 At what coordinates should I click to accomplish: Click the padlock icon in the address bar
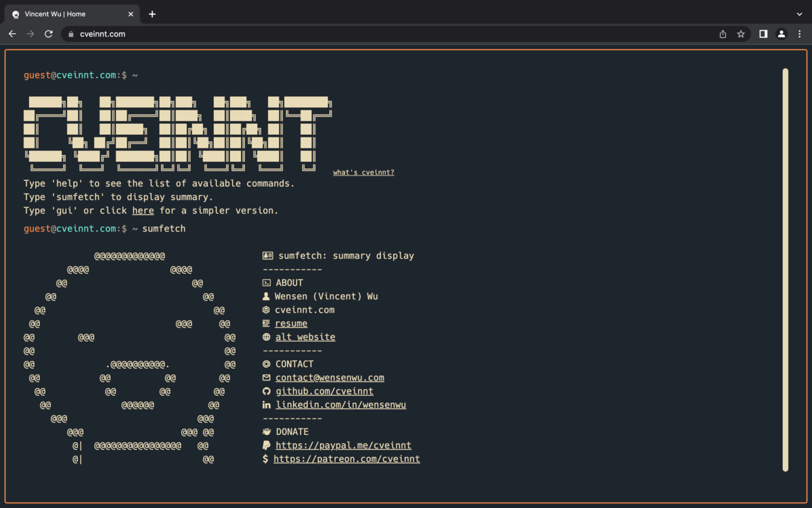[70, 33]
